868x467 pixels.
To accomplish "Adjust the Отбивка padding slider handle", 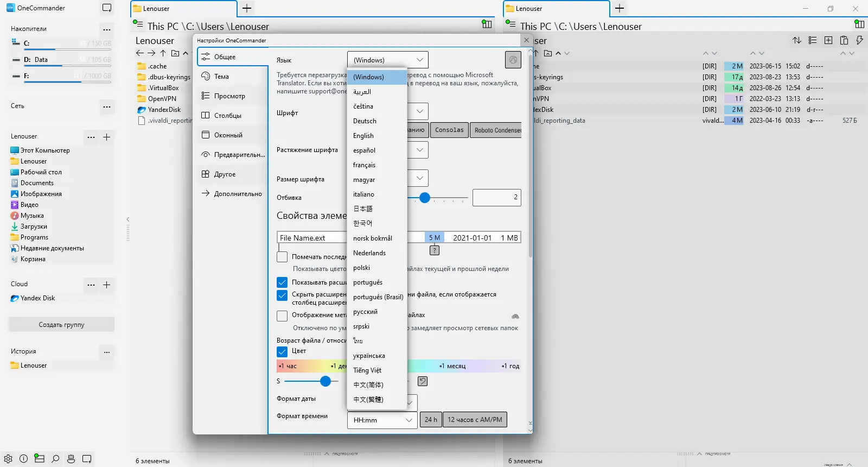I will (425, 198).
